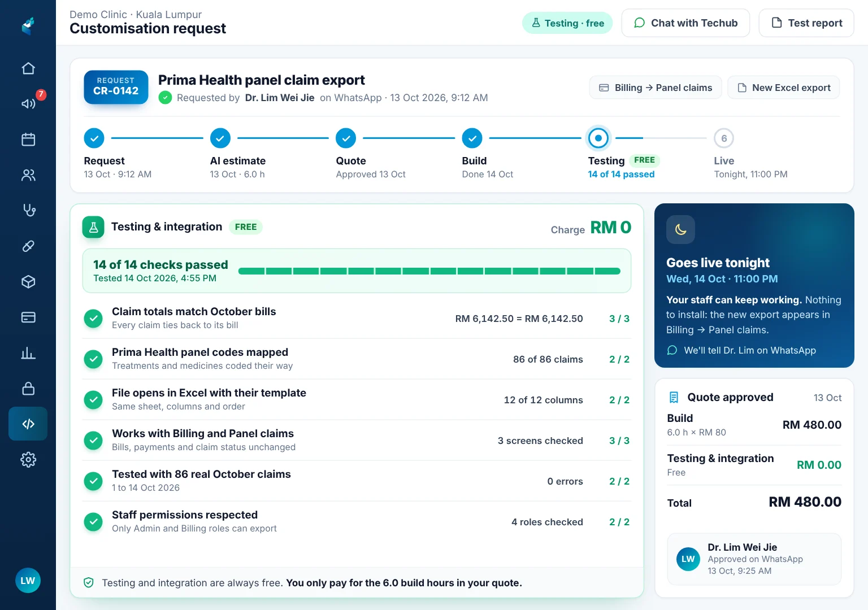
Task: Click the LW avatar in approval card
Action: [x=688, y=559]
